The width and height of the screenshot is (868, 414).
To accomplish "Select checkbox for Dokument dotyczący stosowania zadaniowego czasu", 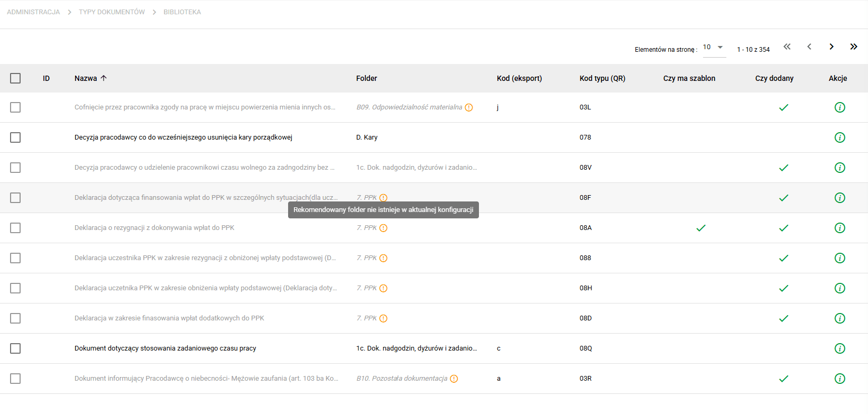I will (15, 348).
